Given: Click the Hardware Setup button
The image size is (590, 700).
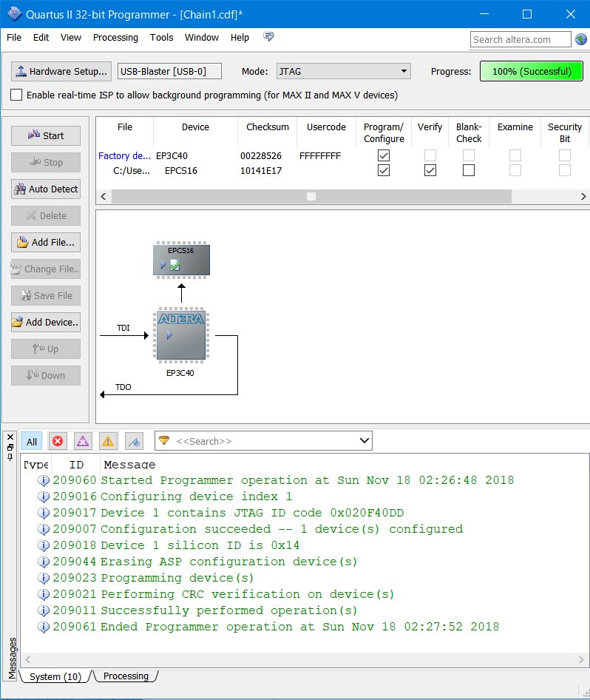Looking at the screenshot, I should coord(61,71).
